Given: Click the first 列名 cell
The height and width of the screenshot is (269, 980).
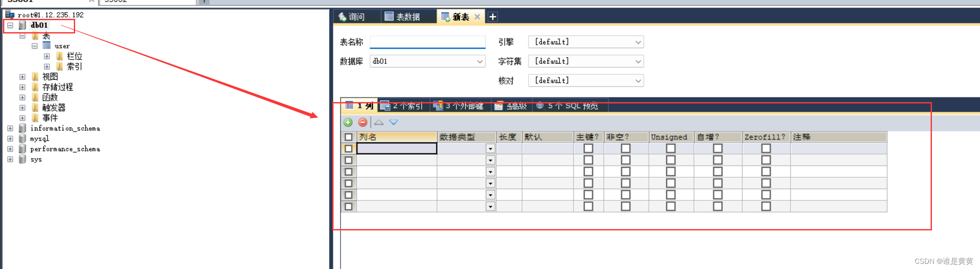Looking at the screenshot, I should pyautogui.click(x=397, y=148).
